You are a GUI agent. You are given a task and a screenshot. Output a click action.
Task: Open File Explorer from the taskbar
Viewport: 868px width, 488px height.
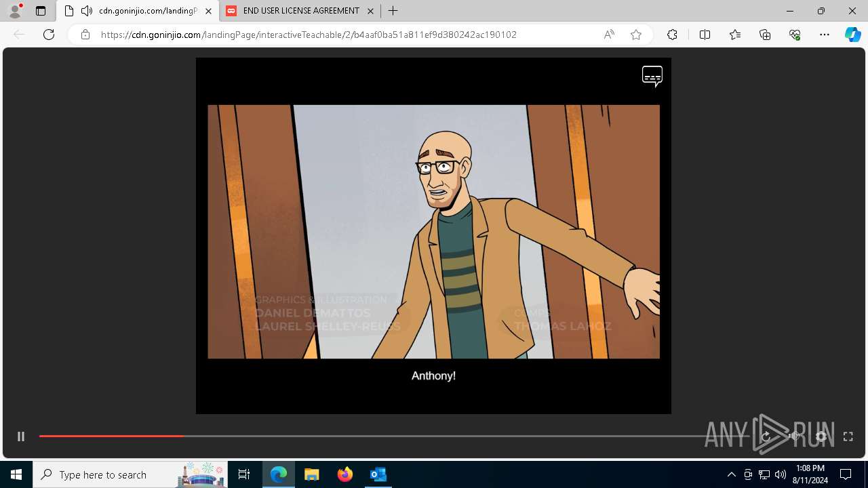pyautogui.click(x=312, y=474)
